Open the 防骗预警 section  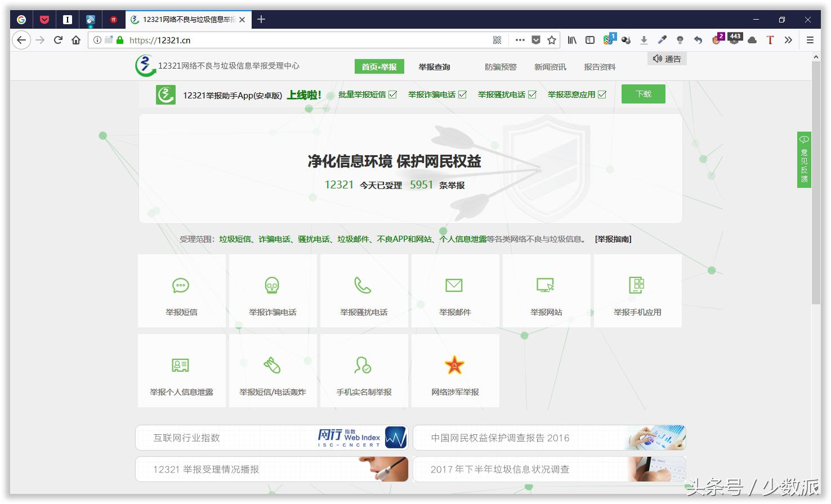coord(500,66)
